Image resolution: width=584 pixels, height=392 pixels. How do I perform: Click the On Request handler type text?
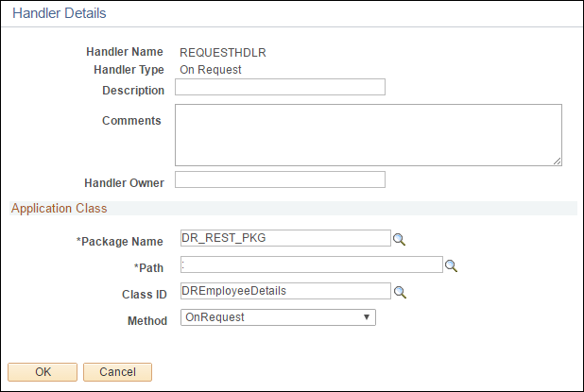(211, 70)
